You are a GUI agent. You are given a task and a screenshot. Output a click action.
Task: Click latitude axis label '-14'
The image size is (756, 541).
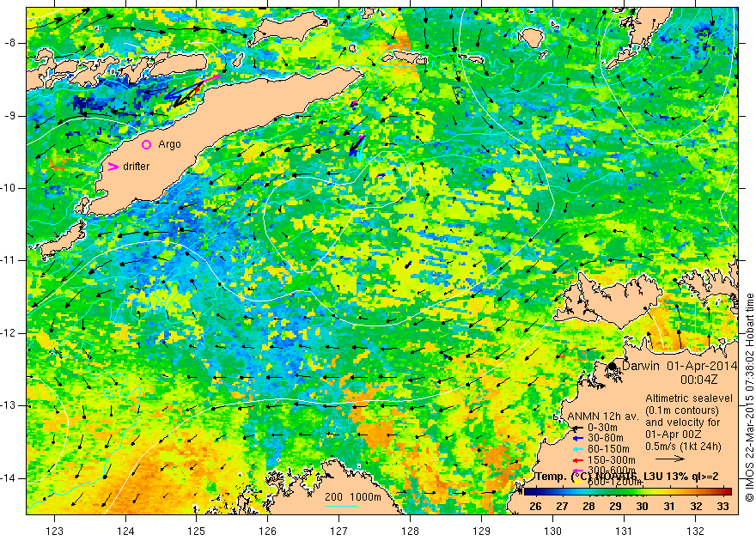click(x=9, y=478)
